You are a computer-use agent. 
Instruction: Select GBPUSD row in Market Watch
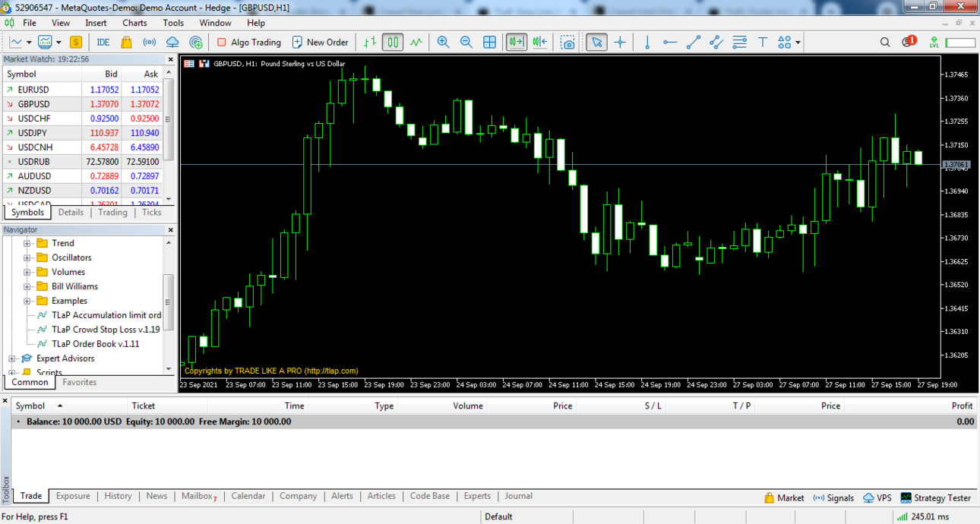click(x=83, y=104)
